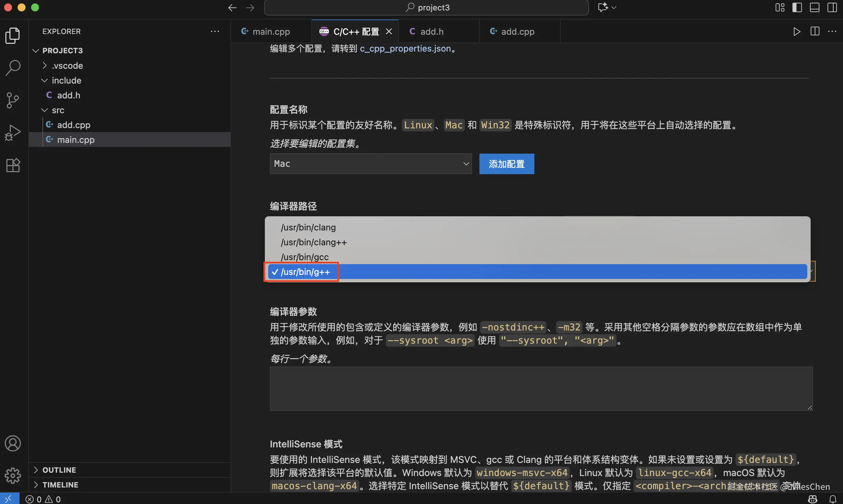This screenshot has height=504, width=843.
Task: Open the remote window indicator in status bar
Action: click(x=9, y=499)
